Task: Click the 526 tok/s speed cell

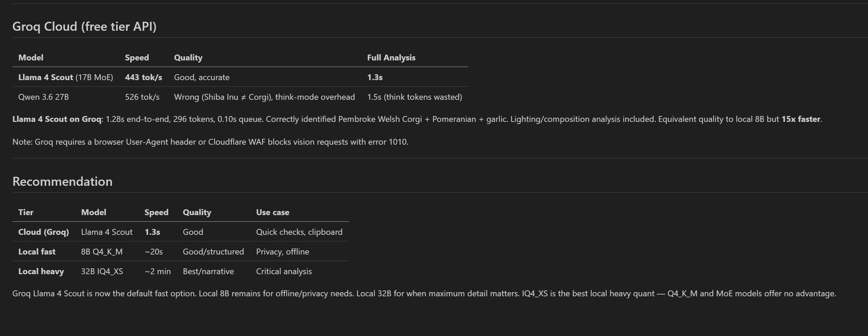Action: pos(142,97)
